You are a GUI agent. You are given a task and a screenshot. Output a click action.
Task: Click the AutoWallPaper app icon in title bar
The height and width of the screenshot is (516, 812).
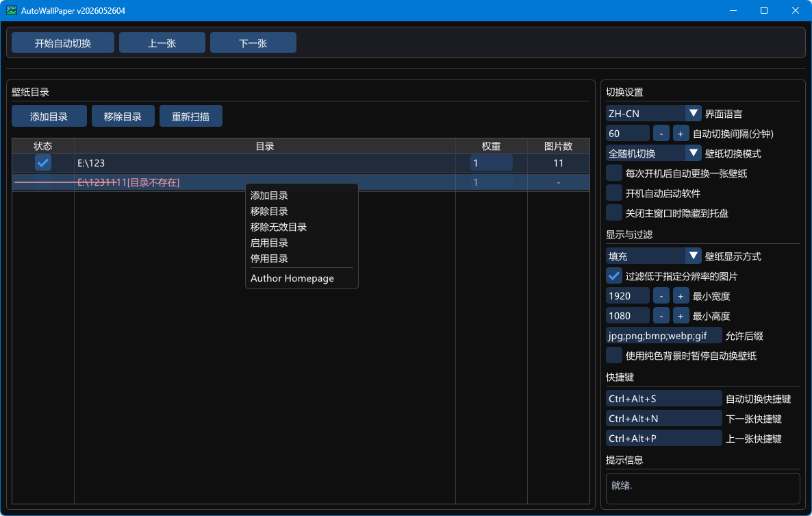(x=12, y=10)
